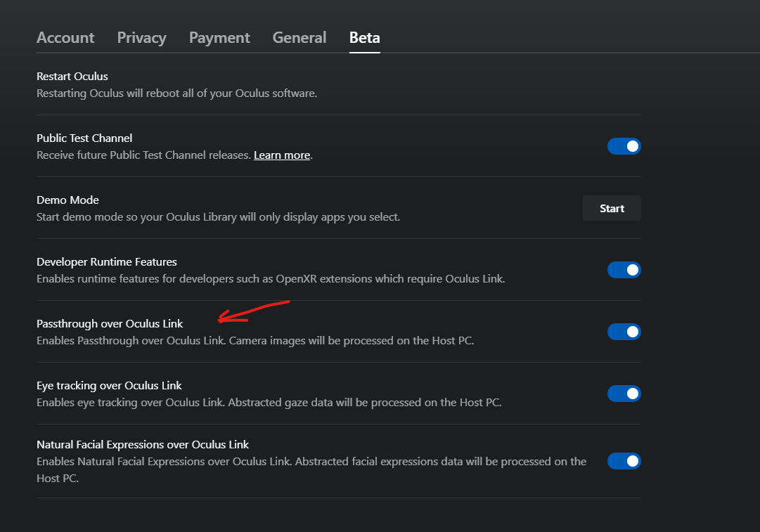Viewport: 760px width, 532px height.
Task: Start Demo Mode with the Start button
Action: [611, 208]
